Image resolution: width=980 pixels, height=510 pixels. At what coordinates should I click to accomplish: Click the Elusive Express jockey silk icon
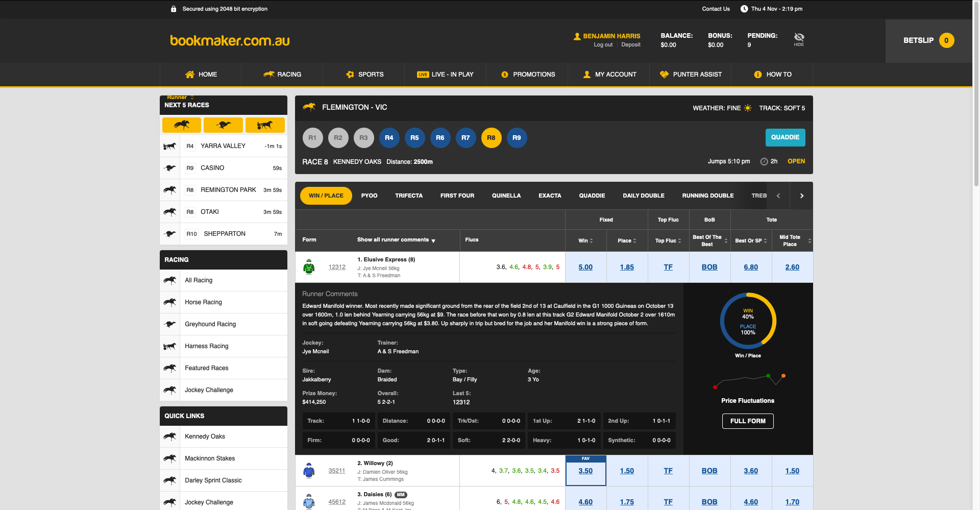309,267
